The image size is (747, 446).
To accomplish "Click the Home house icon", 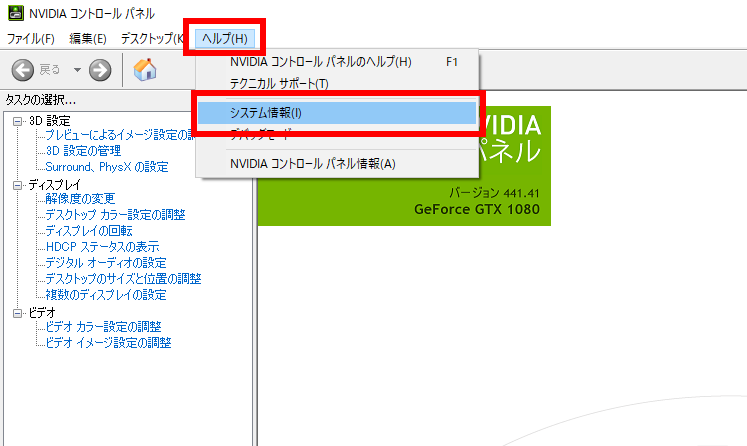I will tap(145, 70).
